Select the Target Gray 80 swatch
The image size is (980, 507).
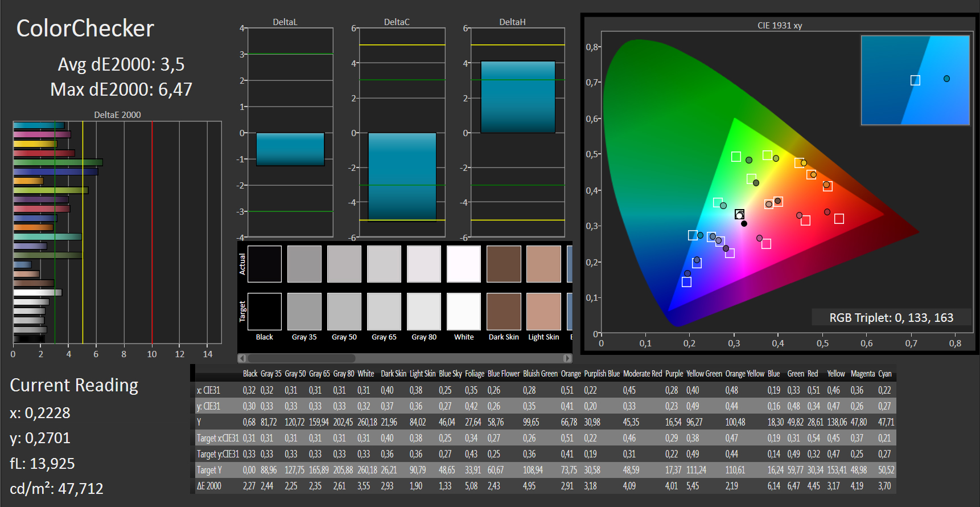click(x=424, y=312)
